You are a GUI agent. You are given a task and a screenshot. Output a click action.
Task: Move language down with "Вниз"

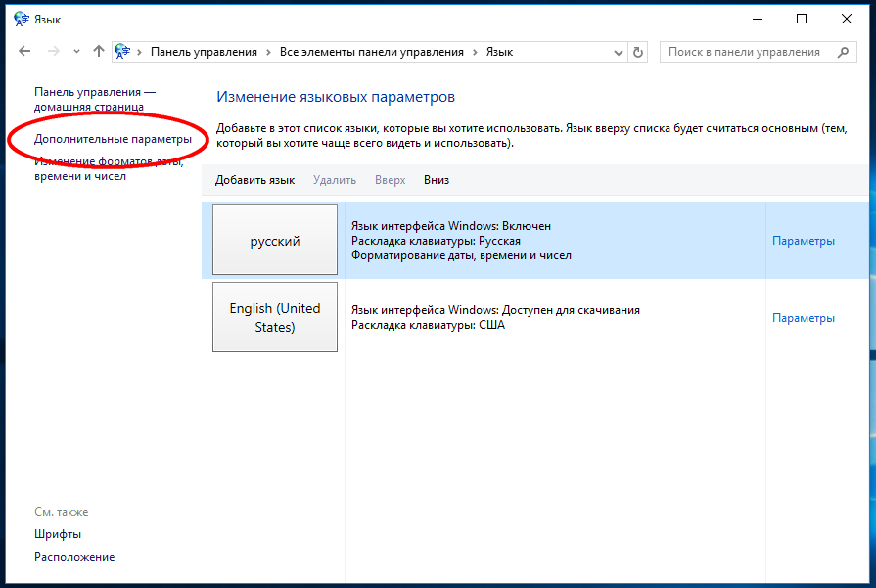tap(437, 180)
